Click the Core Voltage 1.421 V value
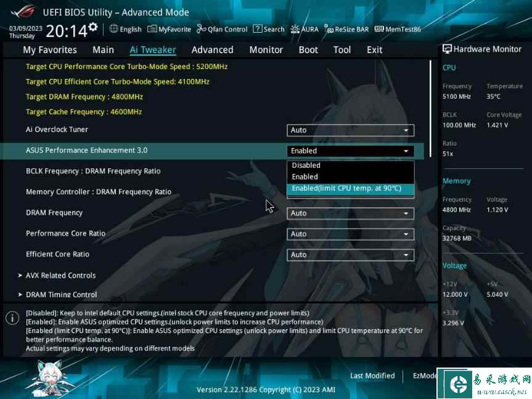This screenshot has height=399, width=532. click(x=497, y=125)
